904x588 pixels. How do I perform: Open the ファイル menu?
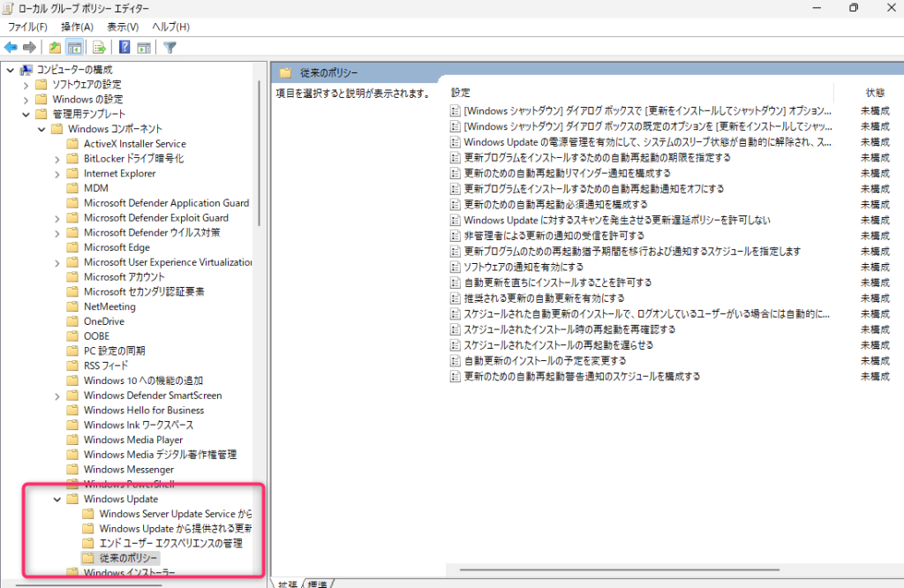tap(26, 26)
